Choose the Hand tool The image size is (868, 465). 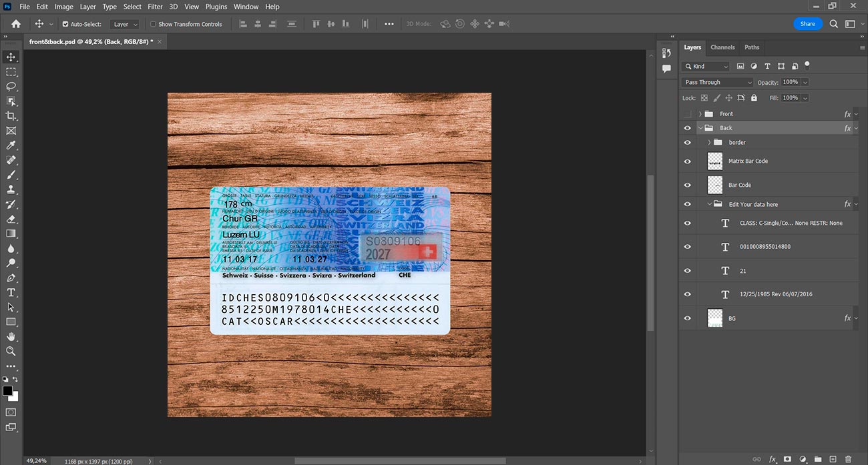11,336
